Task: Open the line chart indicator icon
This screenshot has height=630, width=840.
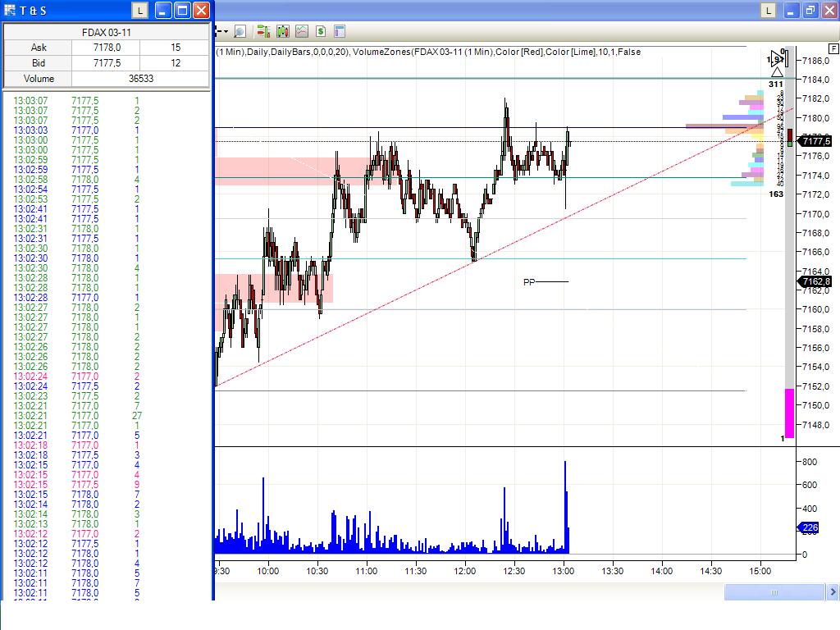Action: 302,31
